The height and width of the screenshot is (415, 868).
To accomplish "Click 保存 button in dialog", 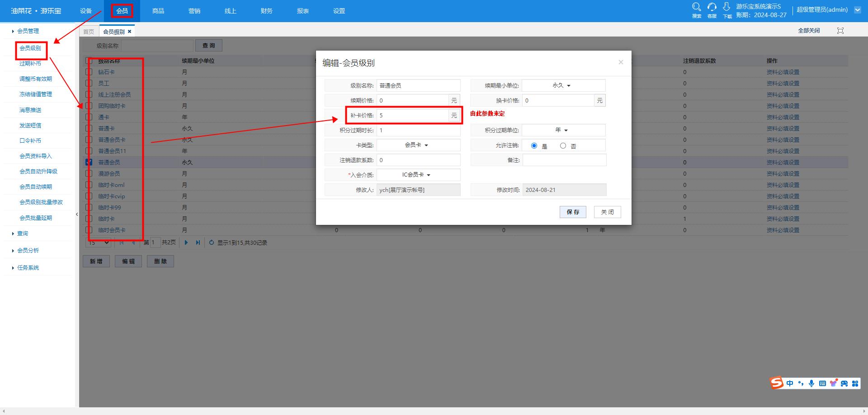I will [573, 212].
